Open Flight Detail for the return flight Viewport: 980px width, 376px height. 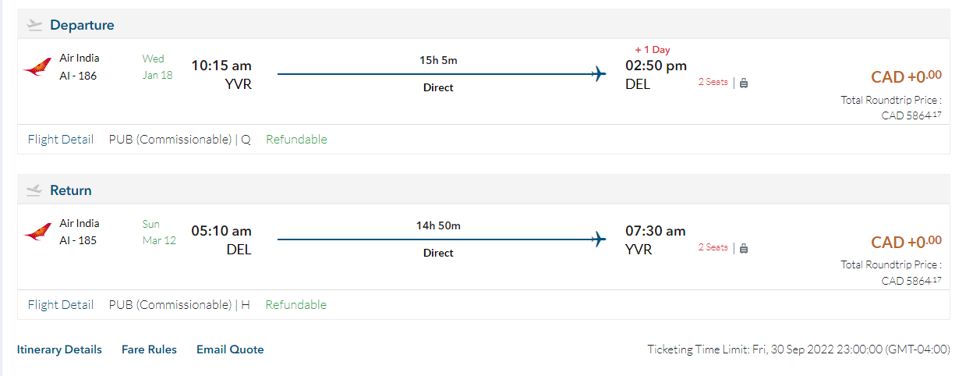pyautogui.click(x=61, y=305)
